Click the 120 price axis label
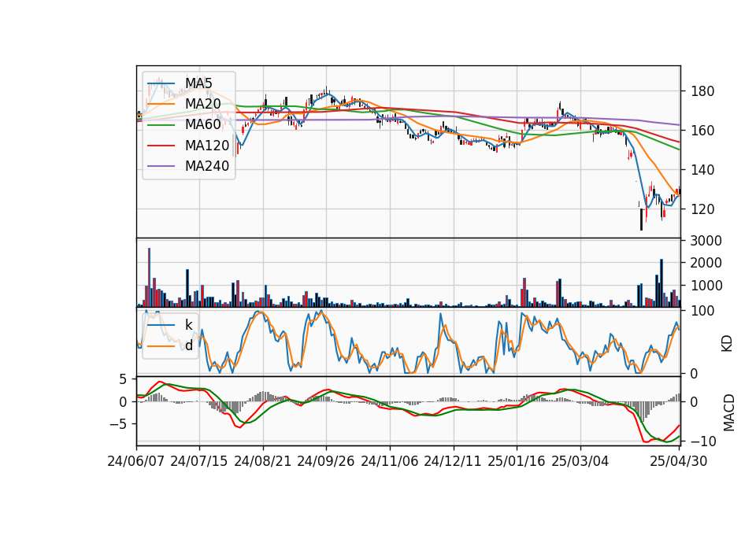Viewport: 756px width, 543px height. [x=702, y=209]
